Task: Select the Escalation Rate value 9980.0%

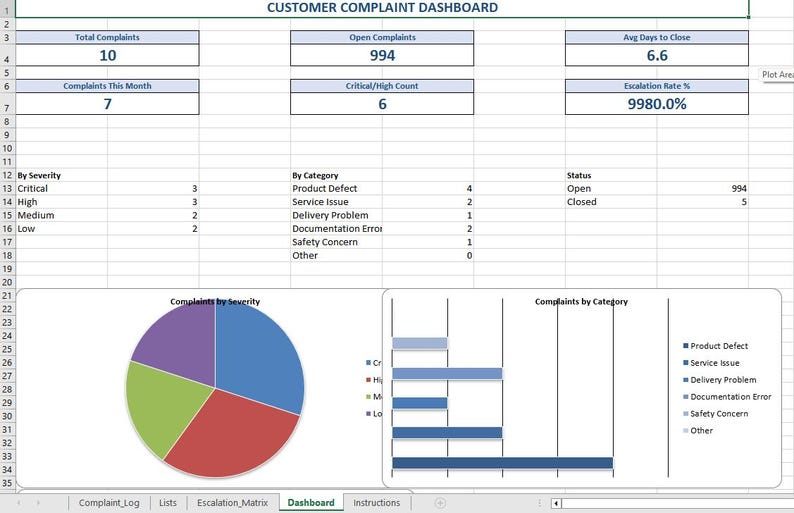Action: 657,104
